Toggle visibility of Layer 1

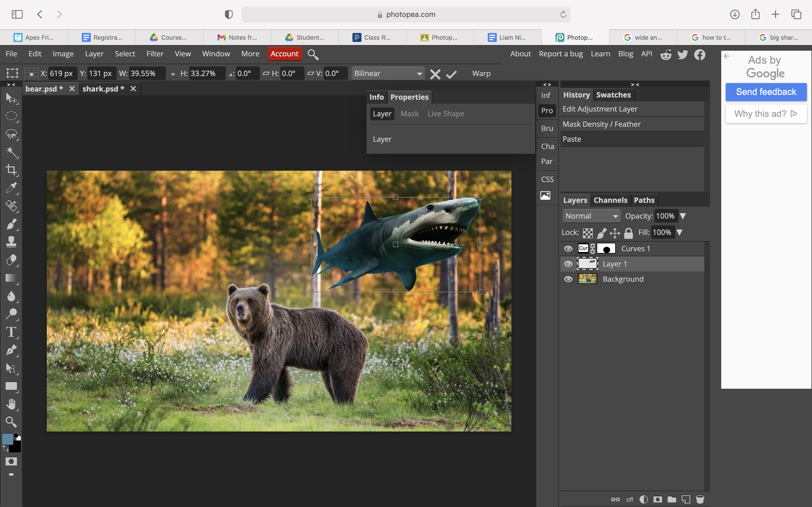pyautogui.click(x=568, y=264)
